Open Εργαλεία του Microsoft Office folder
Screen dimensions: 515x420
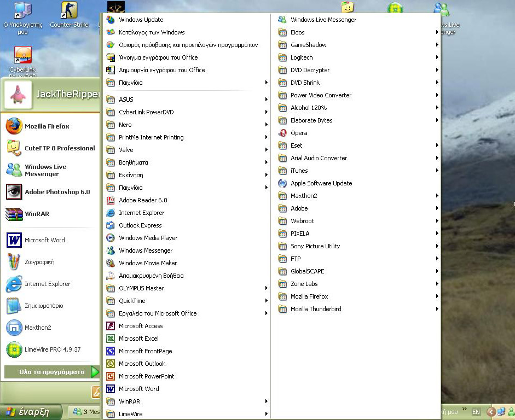pos(187,313)
